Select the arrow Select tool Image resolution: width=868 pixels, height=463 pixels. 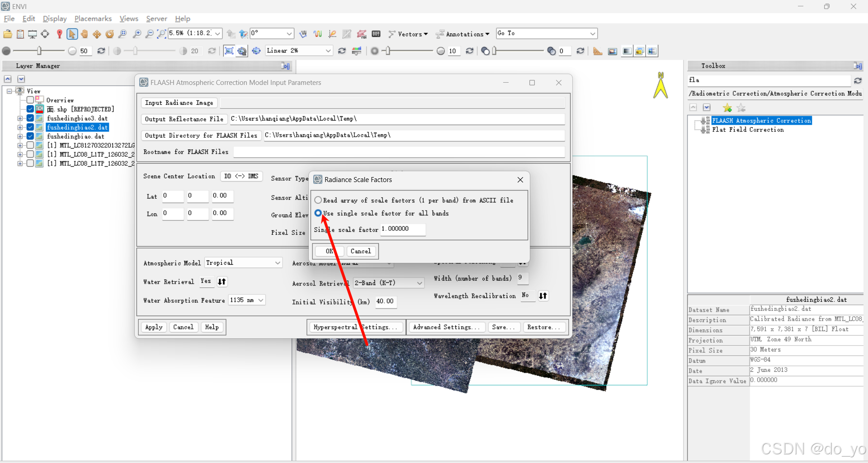(72, 34)
